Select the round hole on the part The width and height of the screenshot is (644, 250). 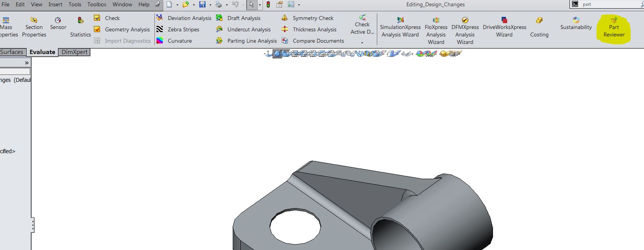pos(295,226)
